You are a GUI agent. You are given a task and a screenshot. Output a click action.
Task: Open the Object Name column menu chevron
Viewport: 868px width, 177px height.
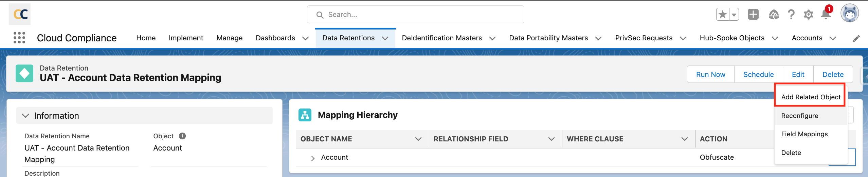(x=418, y=139)
